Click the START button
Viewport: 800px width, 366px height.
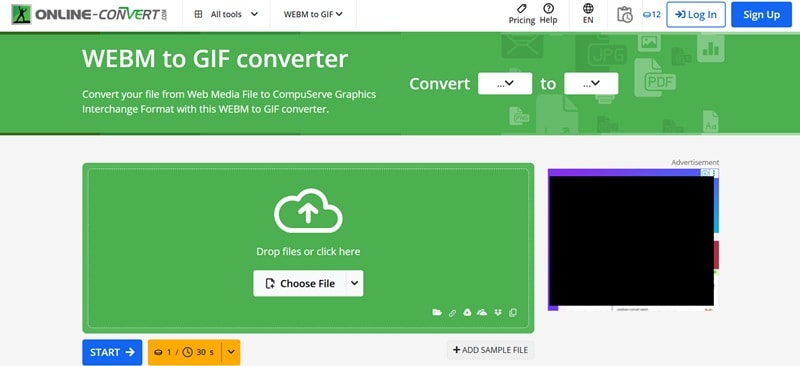pos(112,352)
